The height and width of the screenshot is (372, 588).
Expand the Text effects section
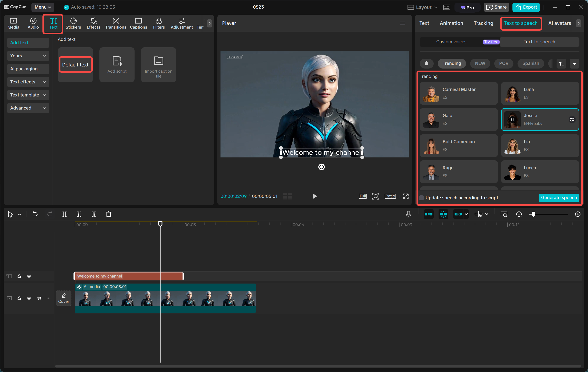coord(28,82)
